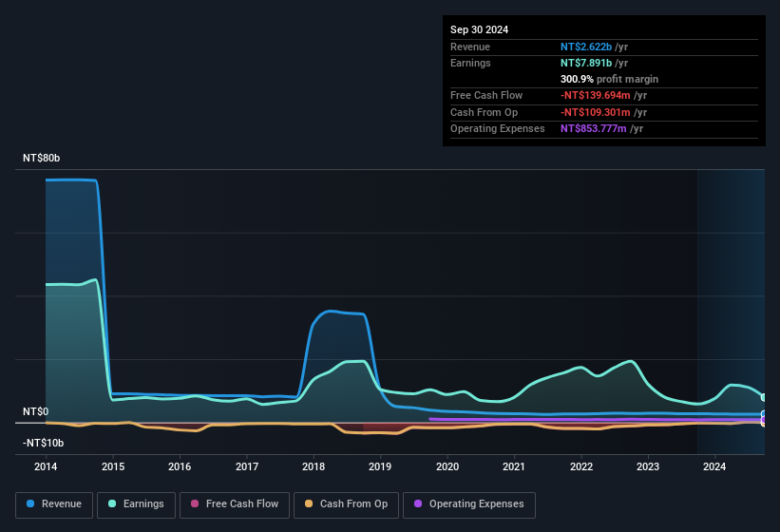Click the NT$7.891b earnings value
The image size is (780, 532).
click(x=586, y=63)
